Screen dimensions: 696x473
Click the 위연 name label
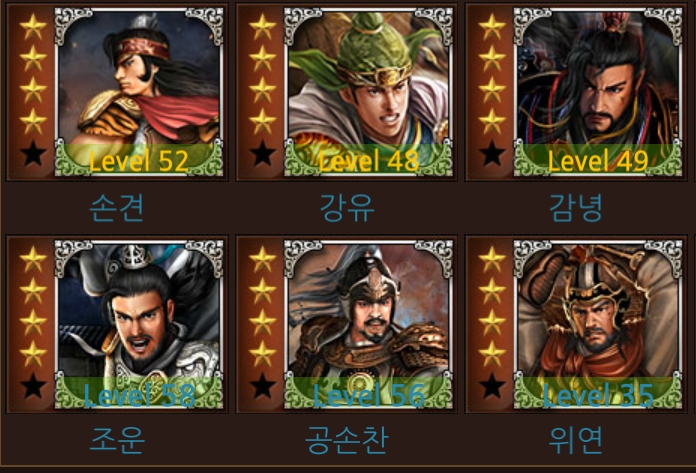[x=576, y=440]
